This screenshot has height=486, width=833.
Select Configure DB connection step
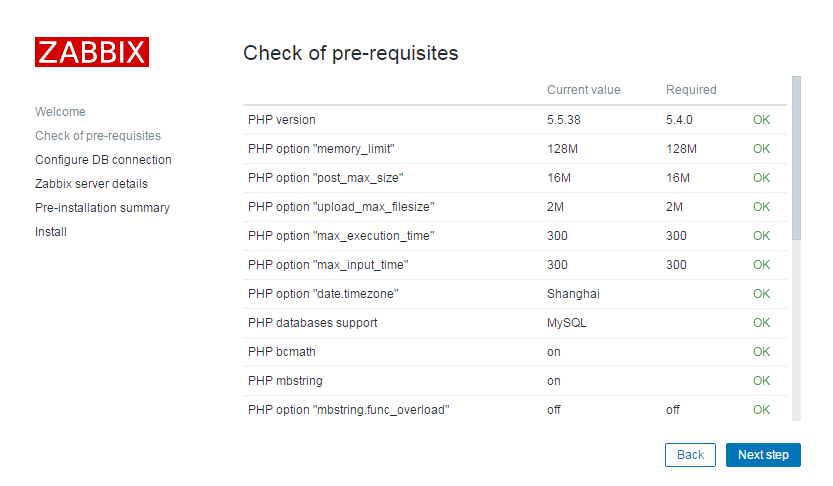(x=103, y=160)
